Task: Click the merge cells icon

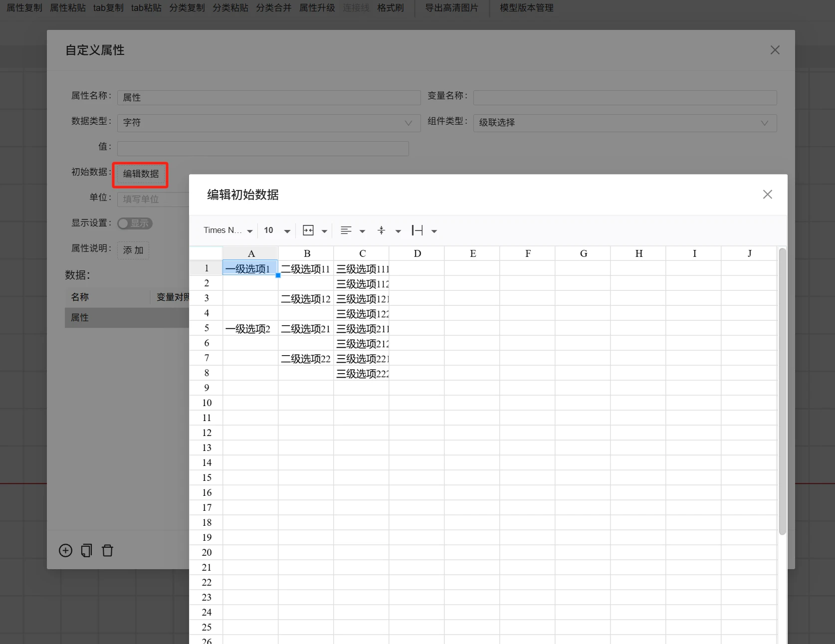Action: (308, 230)
